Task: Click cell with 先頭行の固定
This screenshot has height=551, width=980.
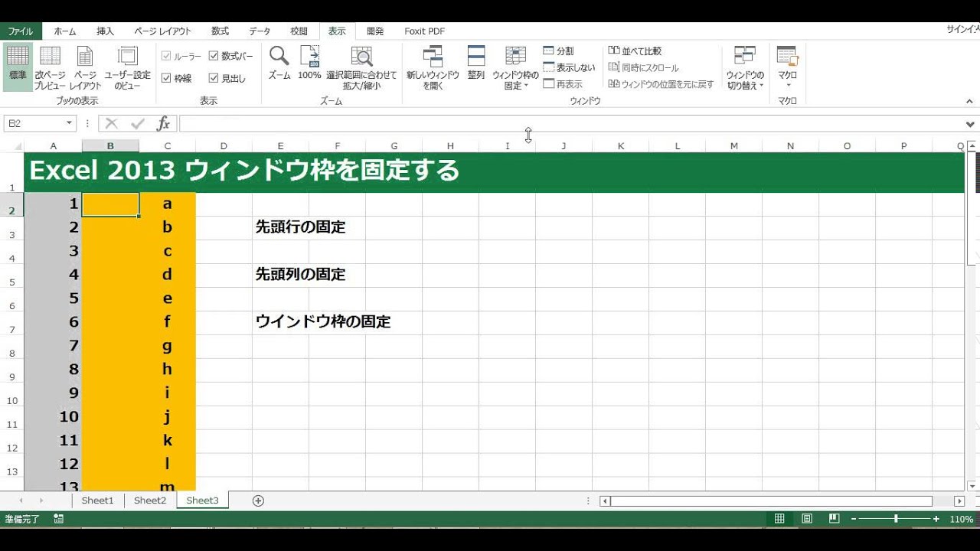Action: 300,227
